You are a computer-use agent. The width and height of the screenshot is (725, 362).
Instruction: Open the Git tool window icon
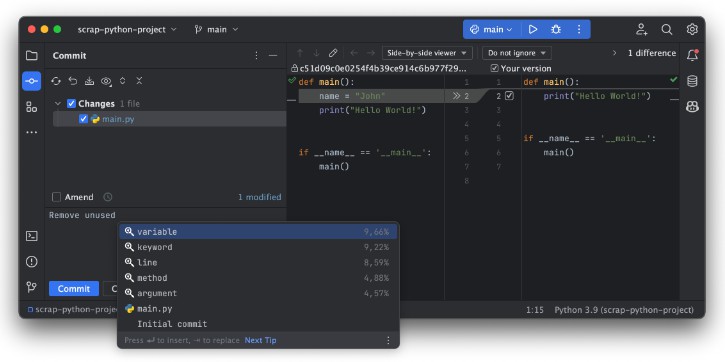pos(31,287)
